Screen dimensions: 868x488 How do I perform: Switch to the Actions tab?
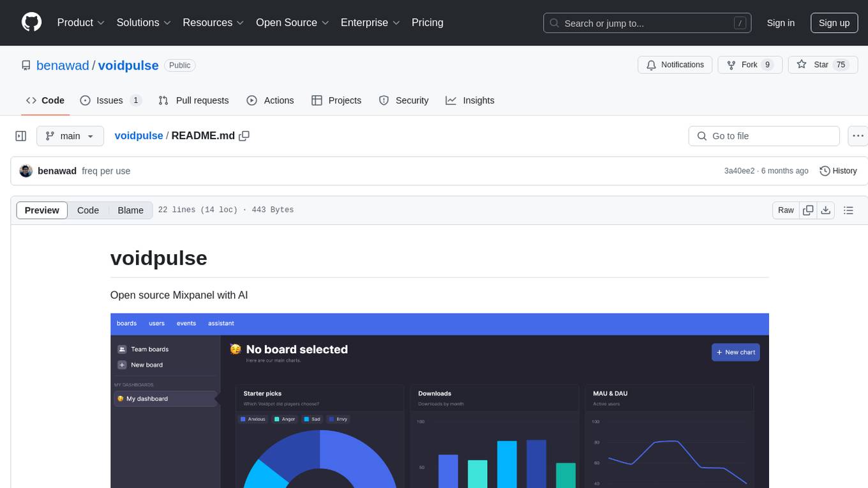(x=270, y=100)
